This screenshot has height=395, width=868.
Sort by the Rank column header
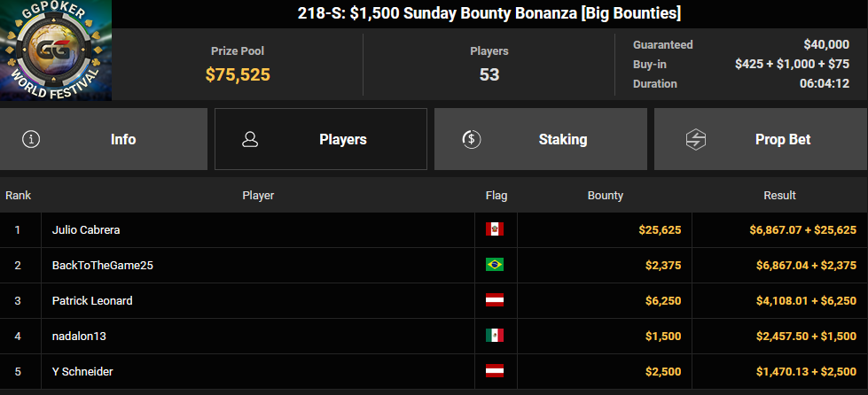click(19, 196)
